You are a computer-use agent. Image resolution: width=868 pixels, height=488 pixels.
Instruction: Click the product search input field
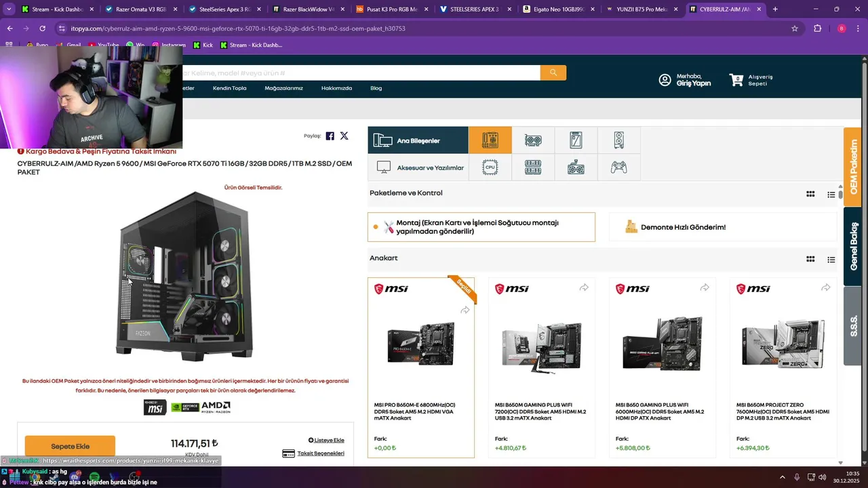pyautogui.click(x=361, y=73)
